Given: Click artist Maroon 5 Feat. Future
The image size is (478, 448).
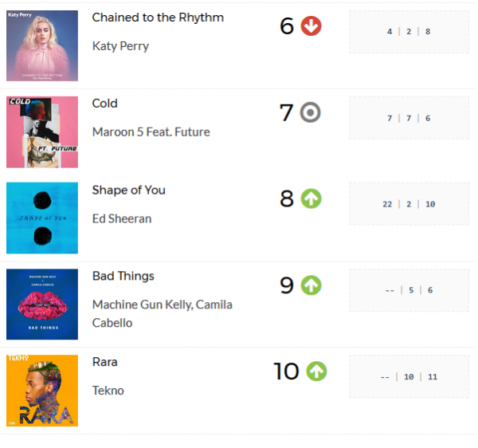Looking at the screenshot, I should [x=151, y=132].
